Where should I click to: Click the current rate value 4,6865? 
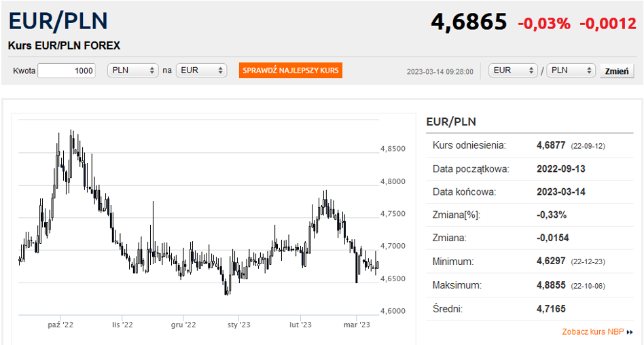pyautogui.click(x=469, y=21)
